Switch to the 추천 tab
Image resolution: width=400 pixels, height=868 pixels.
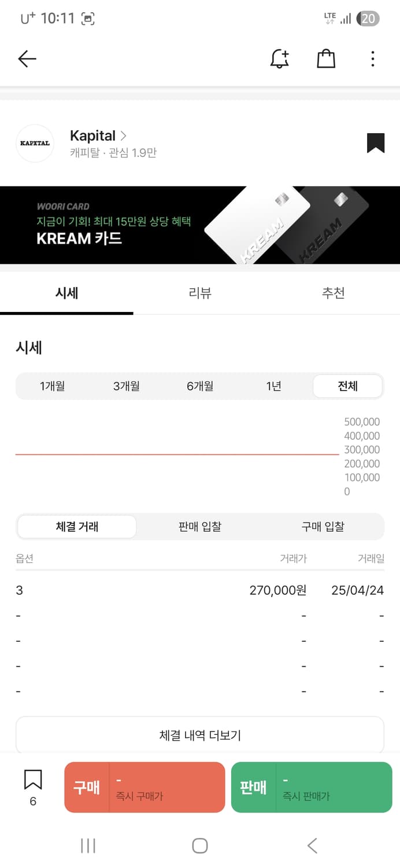pyautogui.click(x=333, y=293)
